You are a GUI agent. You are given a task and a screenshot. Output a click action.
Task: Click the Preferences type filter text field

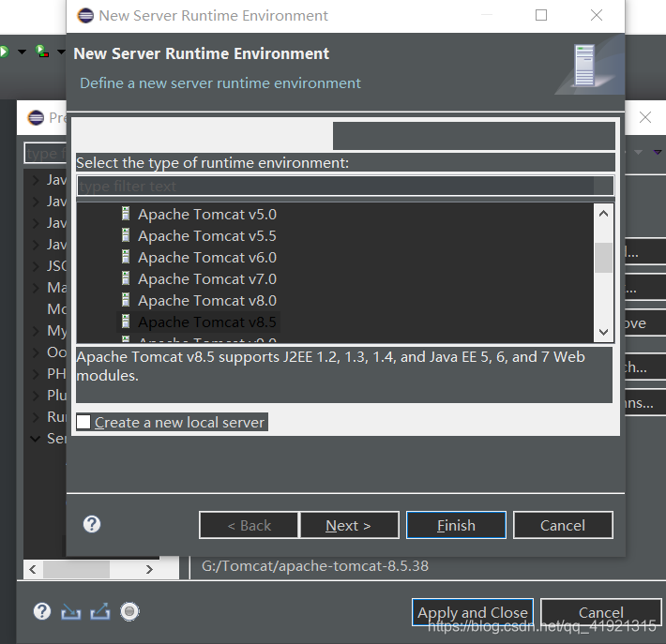point(46,153)
